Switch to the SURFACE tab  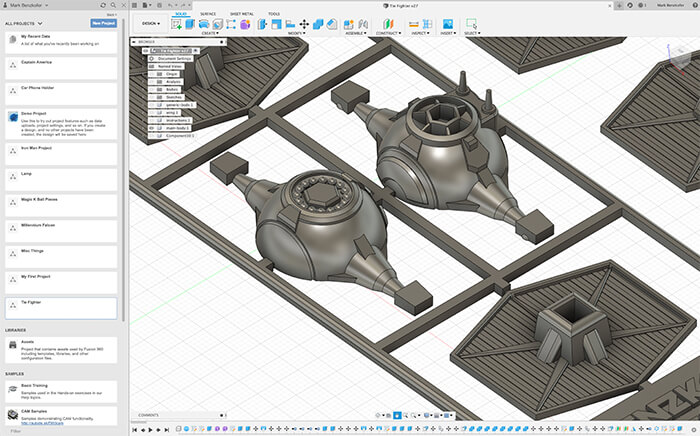(x=208, y=14)
